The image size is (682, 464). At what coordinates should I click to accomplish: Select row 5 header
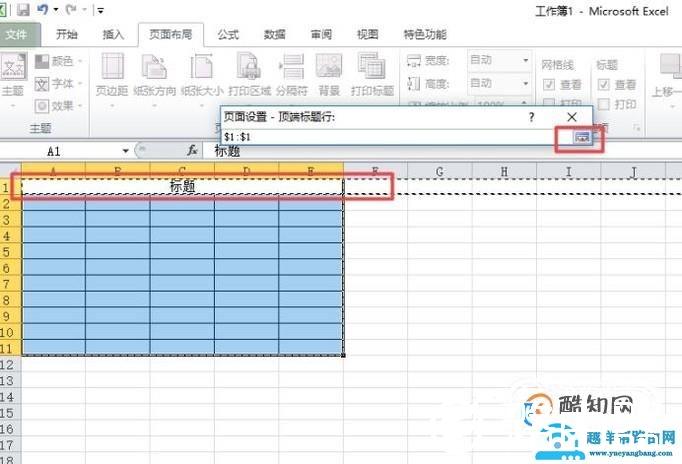10,252
